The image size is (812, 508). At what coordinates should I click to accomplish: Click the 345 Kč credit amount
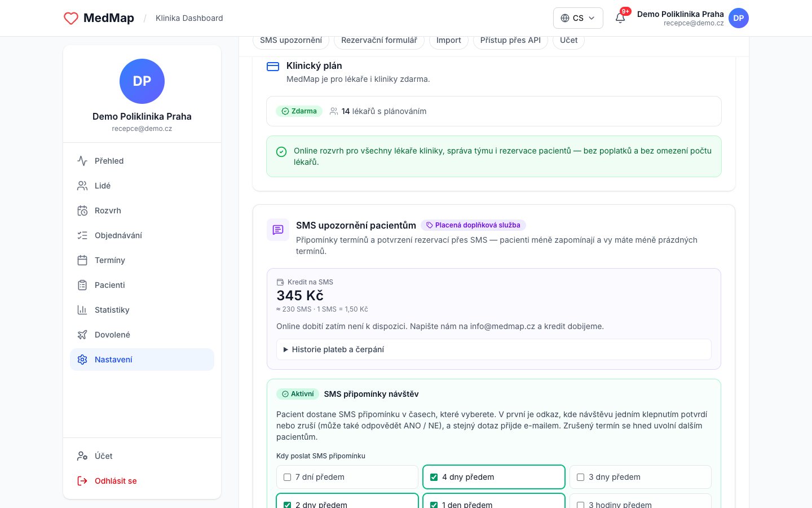(300, 296)
